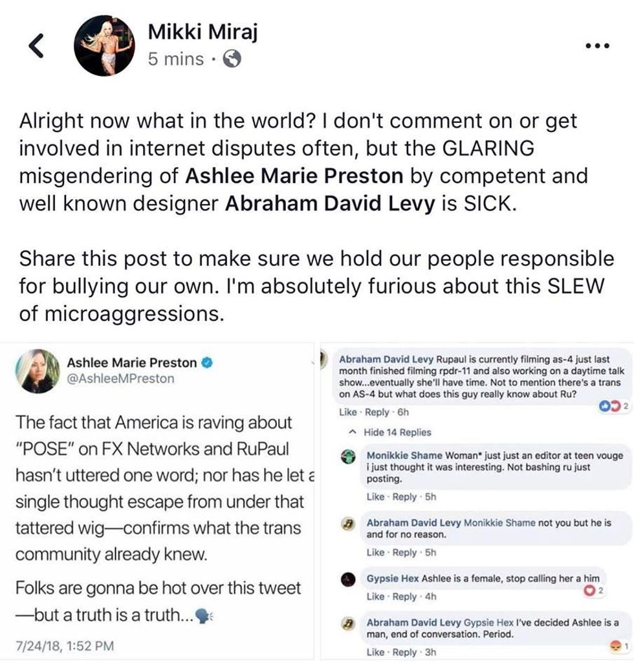Open Mikki Miraj's profile picture

tap(104, 44)
